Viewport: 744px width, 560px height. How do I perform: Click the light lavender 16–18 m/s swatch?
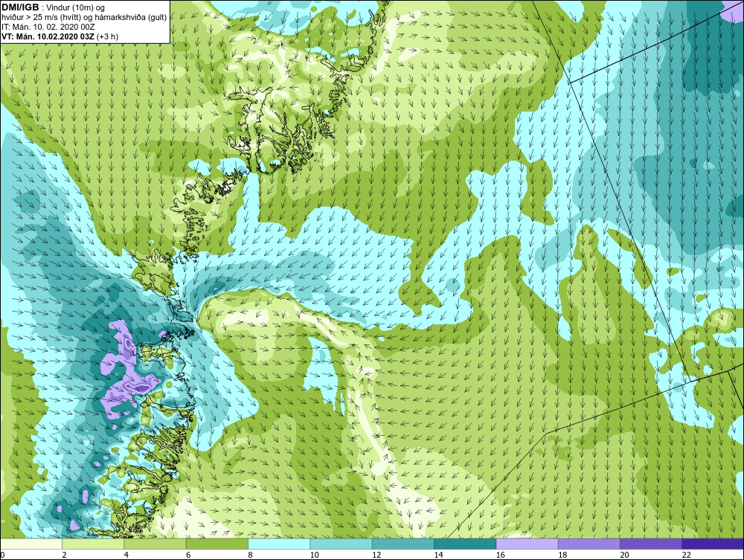click(527, 544)
